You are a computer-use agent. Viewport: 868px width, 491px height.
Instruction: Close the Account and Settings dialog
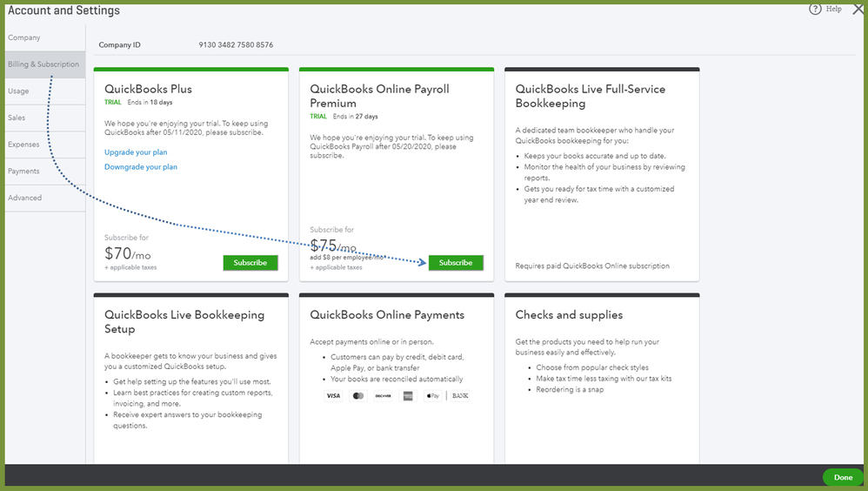pyautogui.click(x=858, y=10)
